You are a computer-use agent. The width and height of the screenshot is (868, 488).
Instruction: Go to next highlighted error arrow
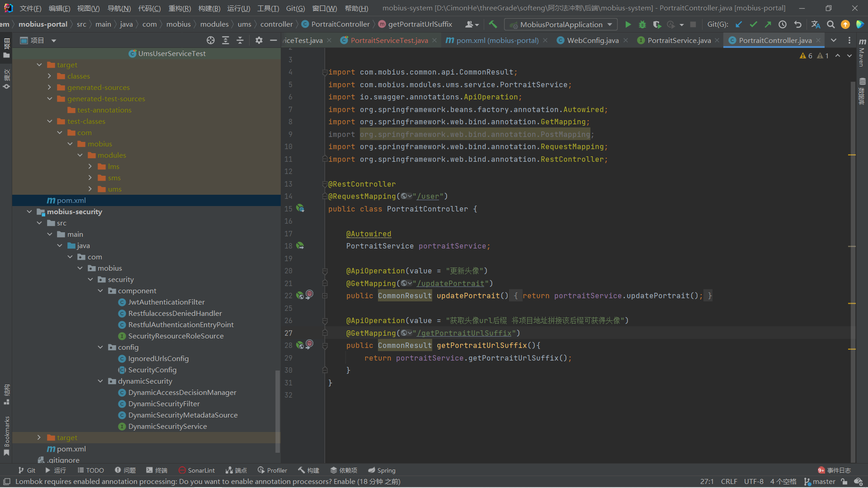pos(849,56)
